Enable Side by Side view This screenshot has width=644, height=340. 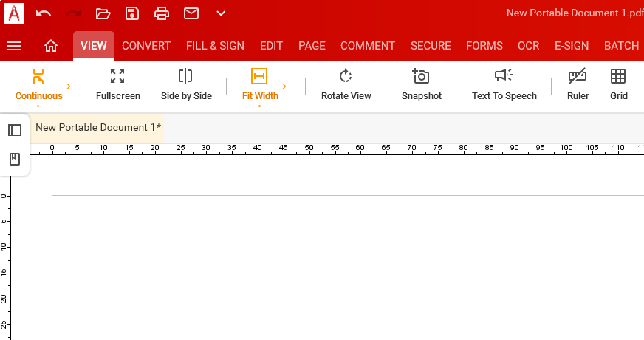(186, 85)
